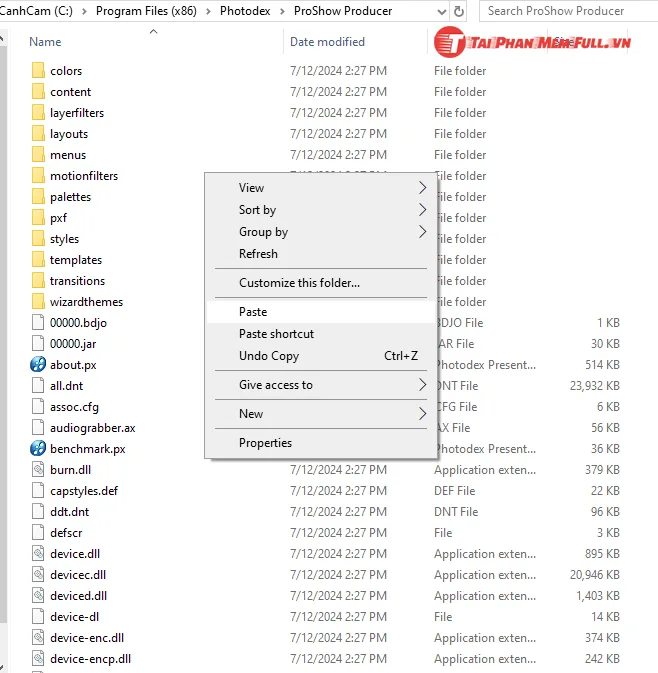This screenshot has height=673, width=658.
Task: Click the 20,946 KB size value
Action: pyautogui.click(x=594, y=575)
